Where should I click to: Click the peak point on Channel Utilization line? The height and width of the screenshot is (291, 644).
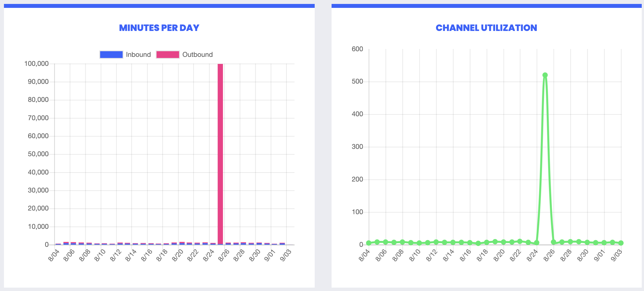point(545,75)
